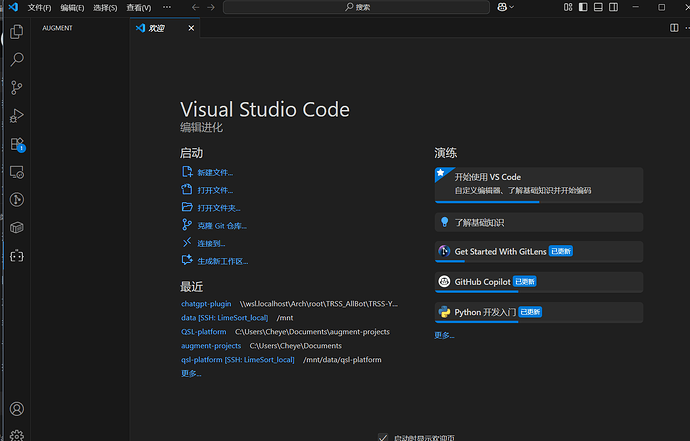The image size is (690, 441).
Task: Close the 欢迎 tab
Action: pos(191,28)
